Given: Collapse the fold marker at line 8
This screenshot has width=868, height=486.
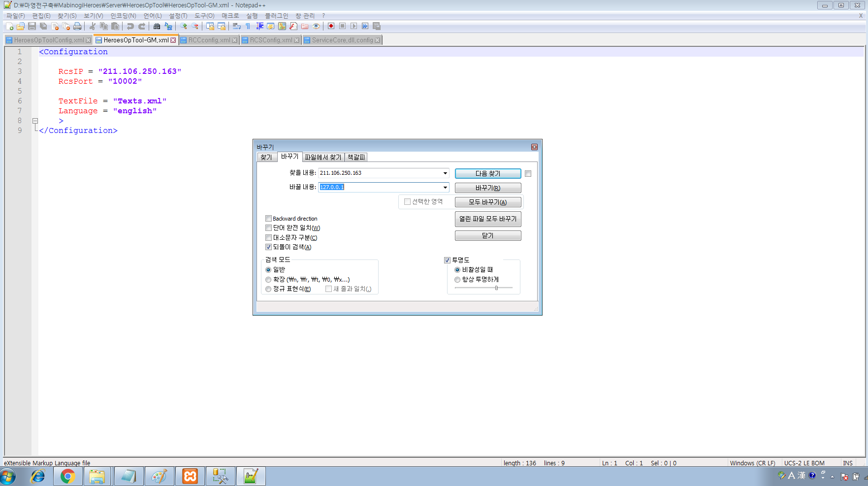Looking at the screenshot, I should click(35, 121).
